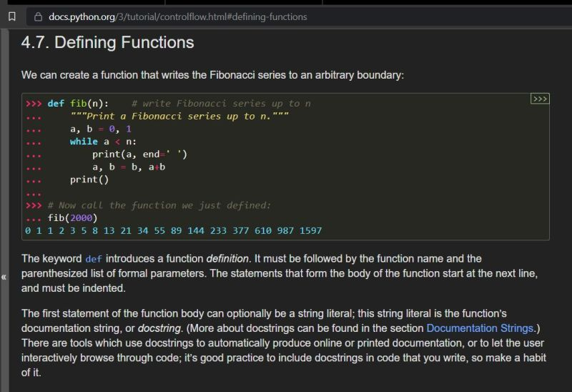The width and height of the screenshot is (572, 392).
Task: Open the Documentation Strings link
Action: click(480, 328)
